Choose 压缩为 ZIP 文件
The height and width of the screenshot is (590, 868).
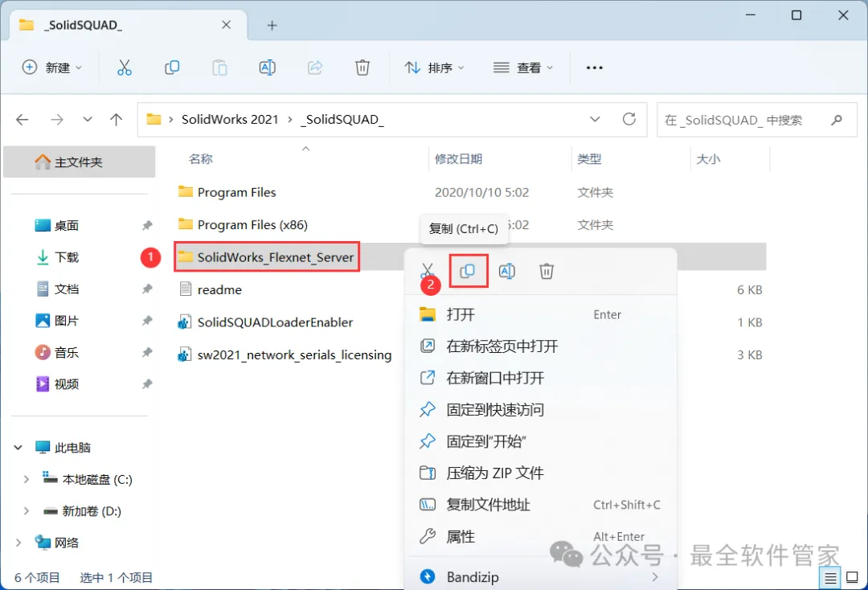coord(540,473)
